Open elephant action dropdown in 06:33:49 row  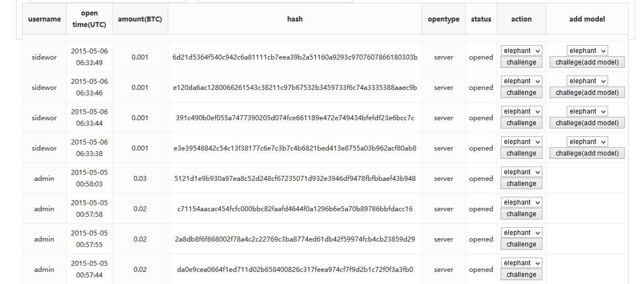click(x=521, y=51)
